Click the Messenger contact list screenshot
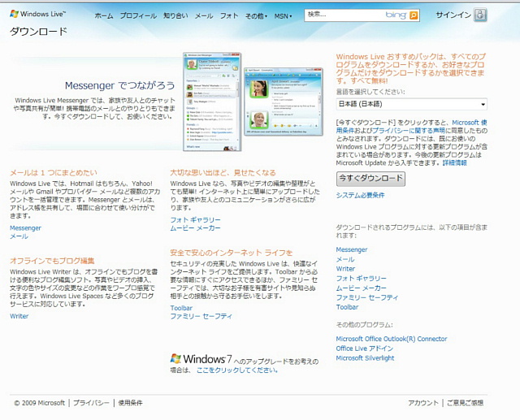This screenshot has height=420, width=520. tap(212, 102)
